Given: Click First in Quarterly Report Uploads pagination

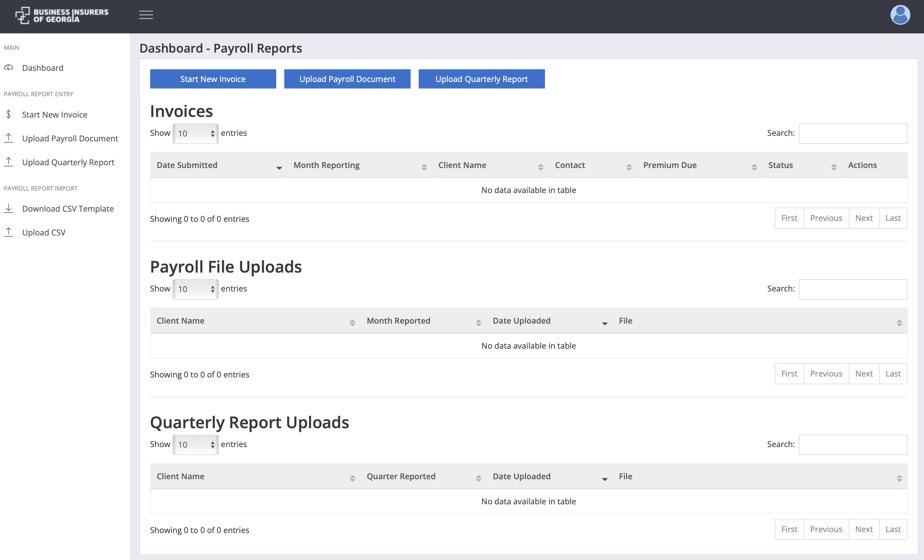Looking at the screenshot, I should (x=789, y=529).
